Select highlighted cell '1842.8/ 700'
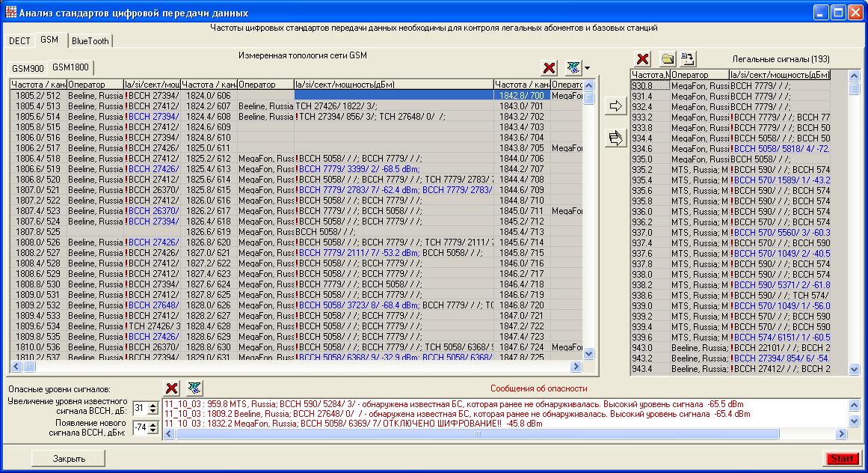 (x=522, y=95)
